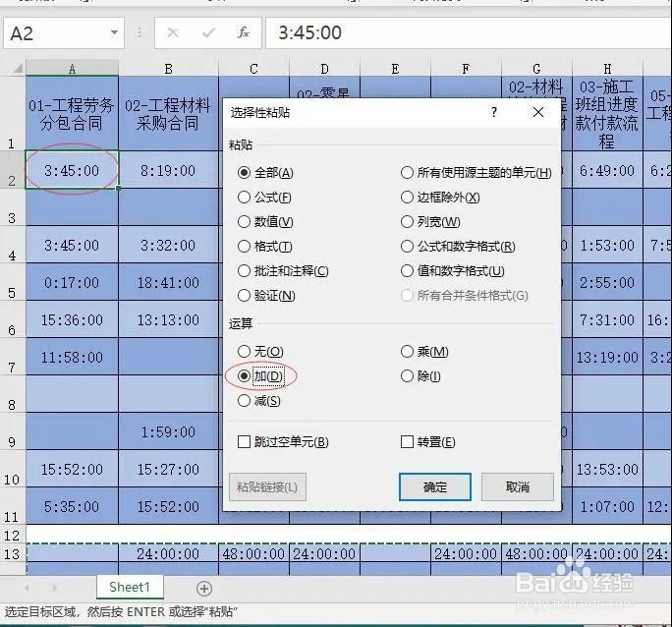Click header cell 03-施工班组进度款付款流程

coord(607,114)
